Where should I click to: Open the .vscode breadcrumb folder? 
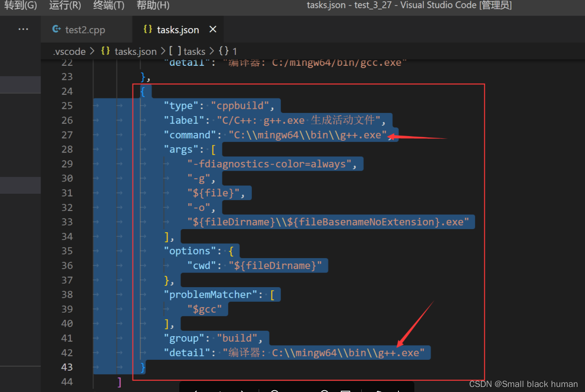point(69,51)
